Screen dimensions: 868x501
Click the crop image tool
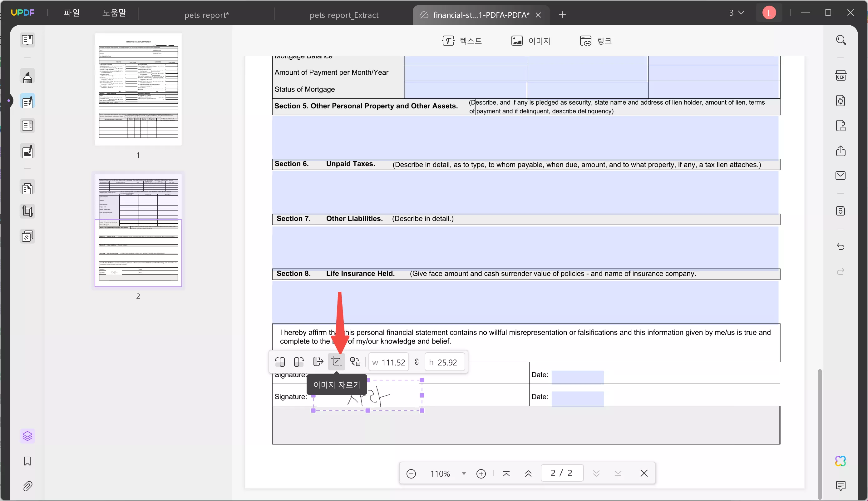pyautogui.click(x=336, y=362)
